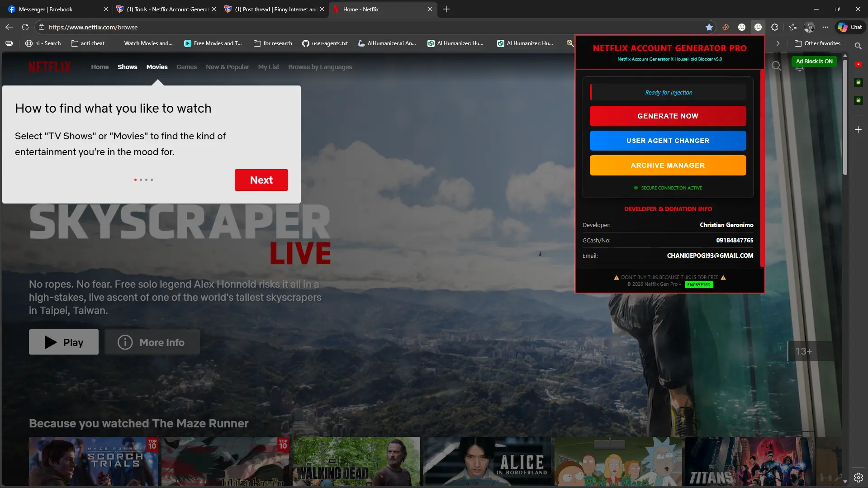868x488 pixels.
Task: Open the AIHumanizer.ai favorite
Action: 387,43
